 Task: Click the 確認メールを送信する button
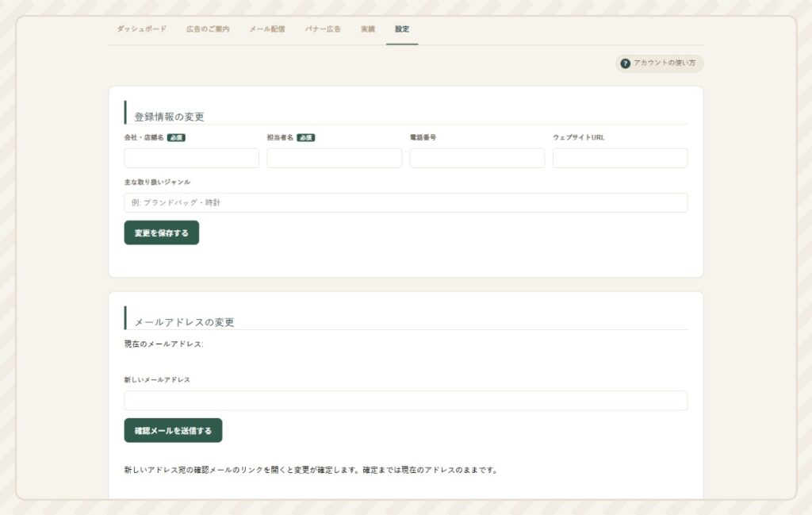(173, 431)
